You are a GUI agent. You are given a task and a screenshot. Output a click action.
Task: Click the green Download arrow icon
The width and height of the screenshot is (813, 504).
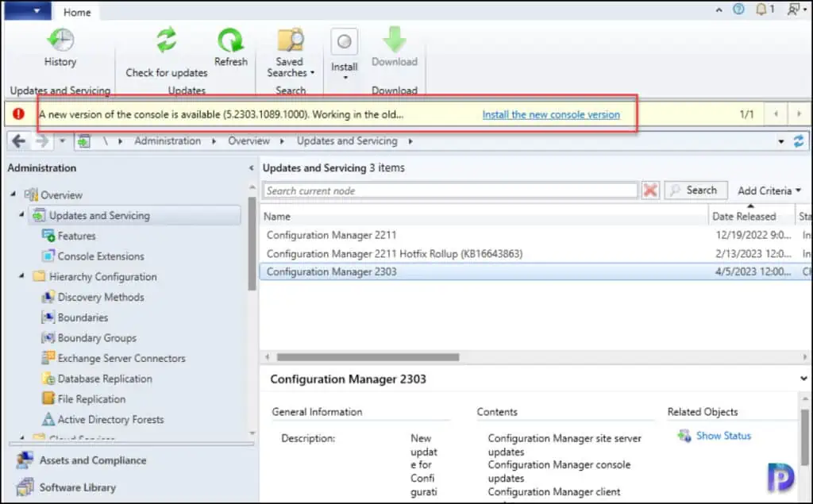pos(395,40)
